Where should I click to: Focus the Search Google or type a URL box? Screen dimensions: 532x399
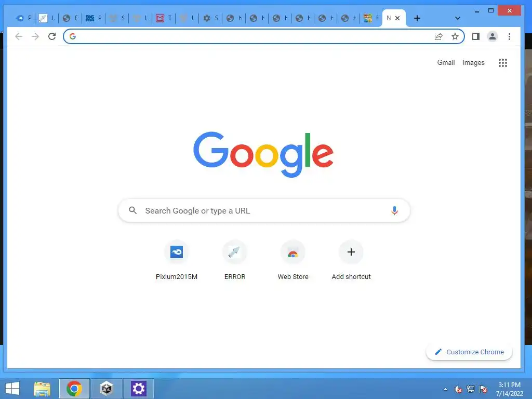264,211
